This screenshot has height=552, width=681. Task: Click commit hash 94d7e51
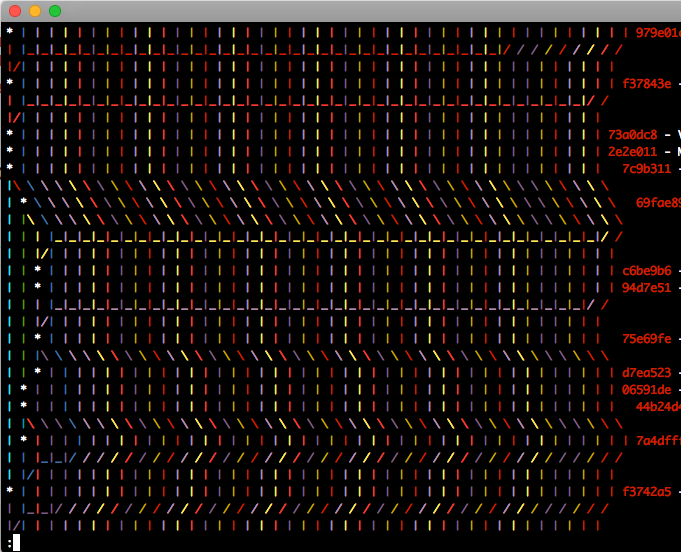coord(647,288)
